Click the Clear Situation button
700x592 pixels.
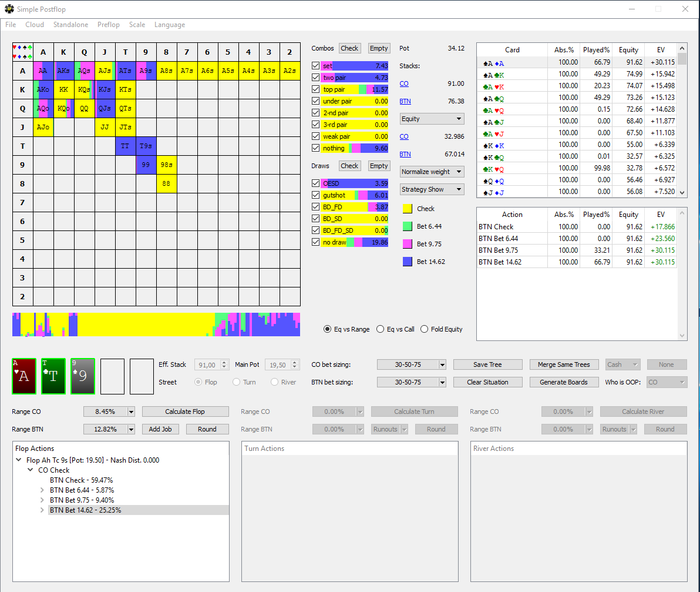click(x=488, y=382)
